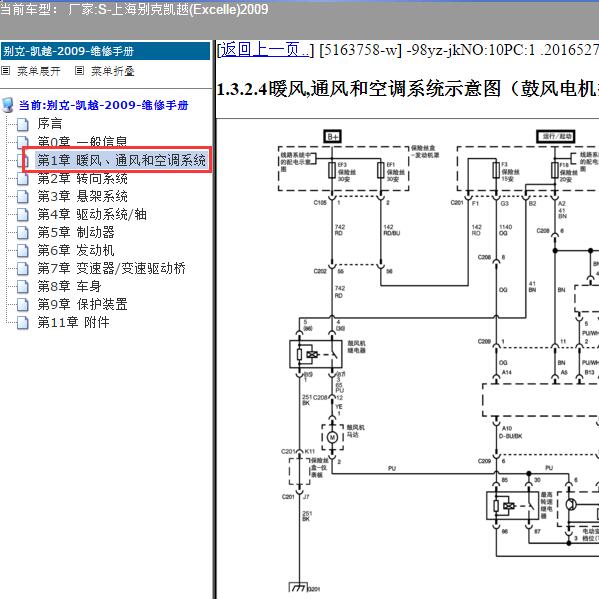
Task: Open 第5章 制动器 chapter
Action: (76, 232)
